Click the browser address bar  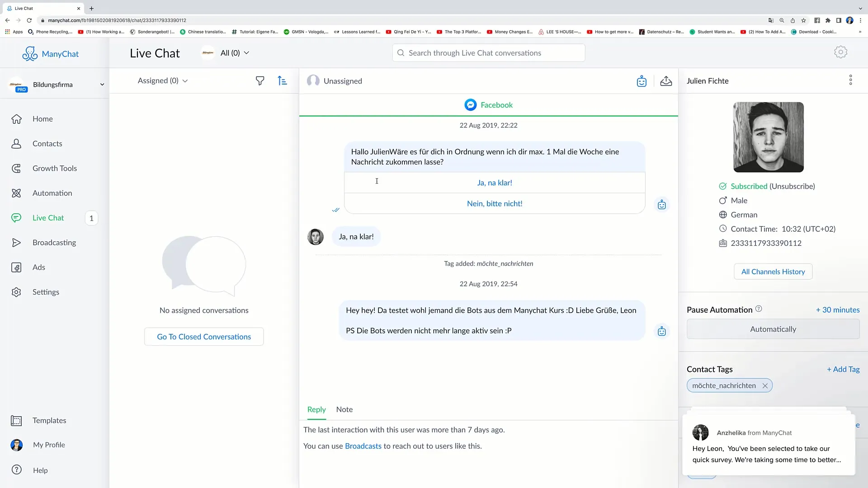[x=402, y=20]
